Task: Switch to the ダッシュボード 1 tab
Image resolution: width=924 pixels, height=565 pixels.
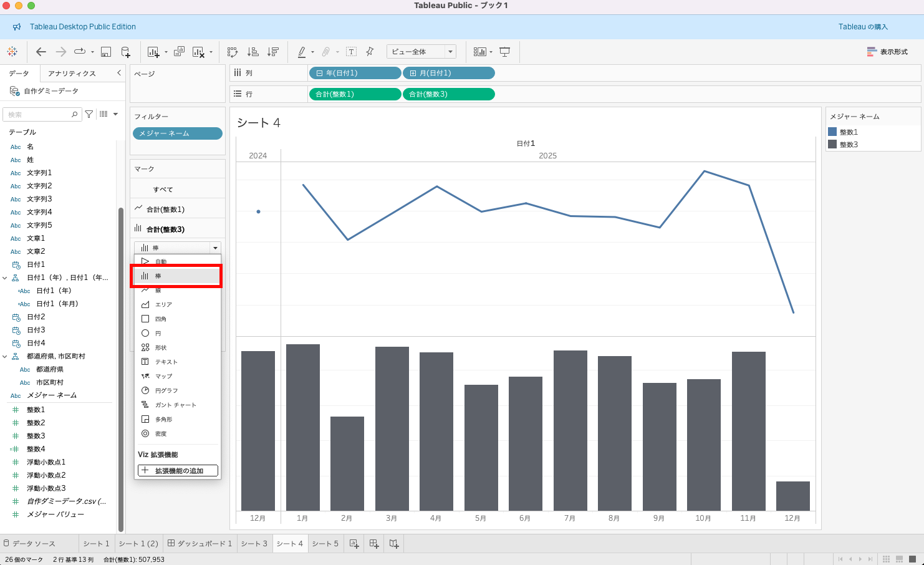Action: click(x=200, y=544)
